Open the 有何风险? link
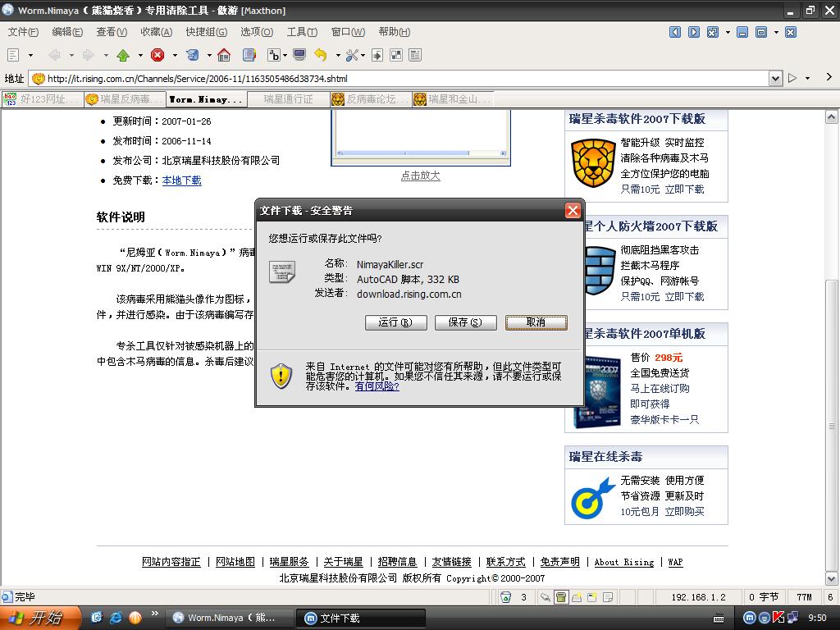The height and width of the screenshot is (630, 840). tap(377, 386)
